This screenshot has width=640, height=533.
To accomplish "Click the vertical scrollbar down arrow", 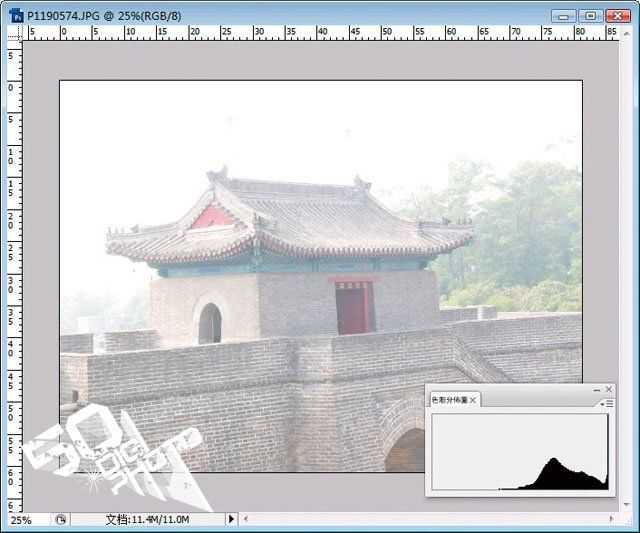I will pyautogui.click(x=627, y=505).
